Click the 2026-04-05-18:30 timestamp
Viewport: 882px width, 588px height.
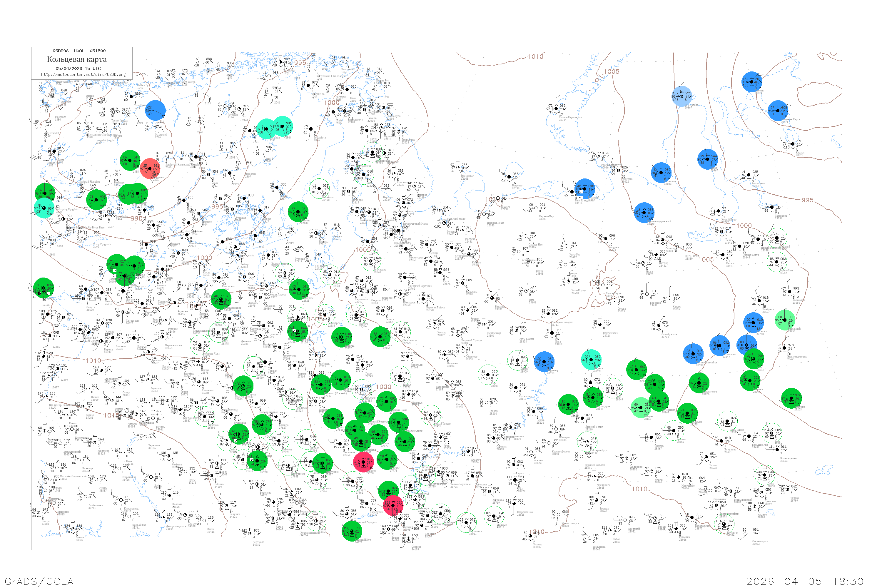pos(805,581)
